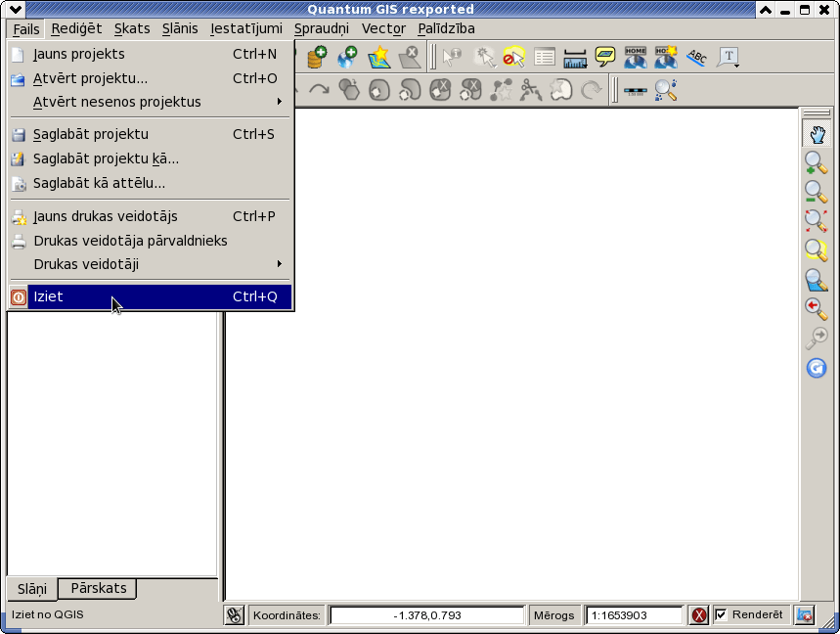
Task: Switch to the Slāņi tab
Action: pos(32,589)
